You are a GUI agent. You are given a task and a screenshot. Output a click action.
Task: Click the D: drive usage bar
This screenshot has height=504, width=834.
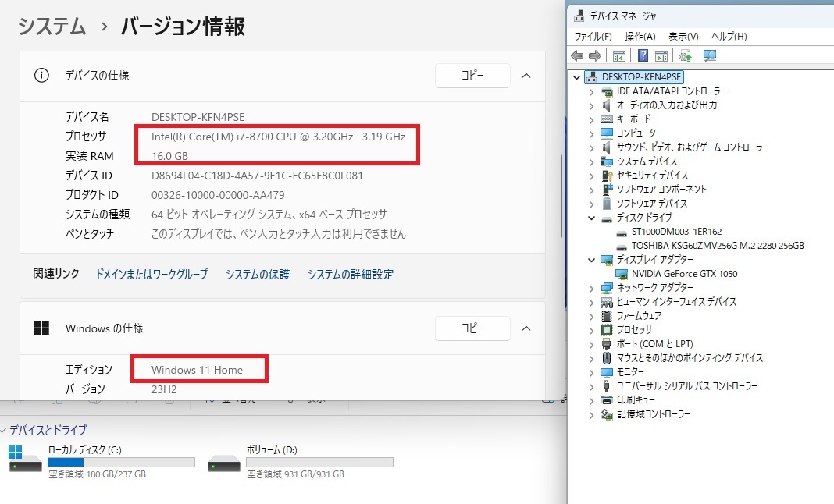[319, 462]
